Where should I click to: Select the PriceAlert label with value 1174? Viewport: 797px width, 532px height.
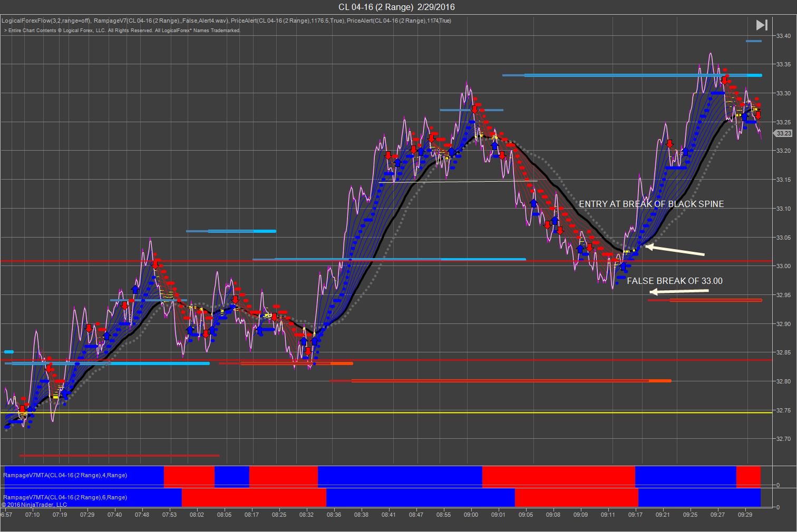(x=399, y=21)
